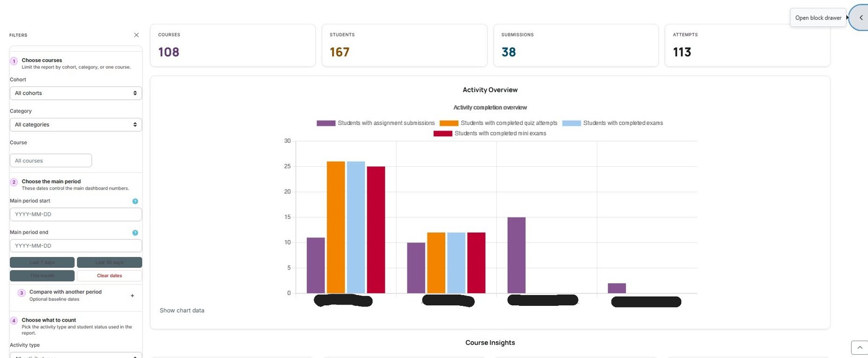
Task: Click the Submissions 38 stat card
Action: 576,45
